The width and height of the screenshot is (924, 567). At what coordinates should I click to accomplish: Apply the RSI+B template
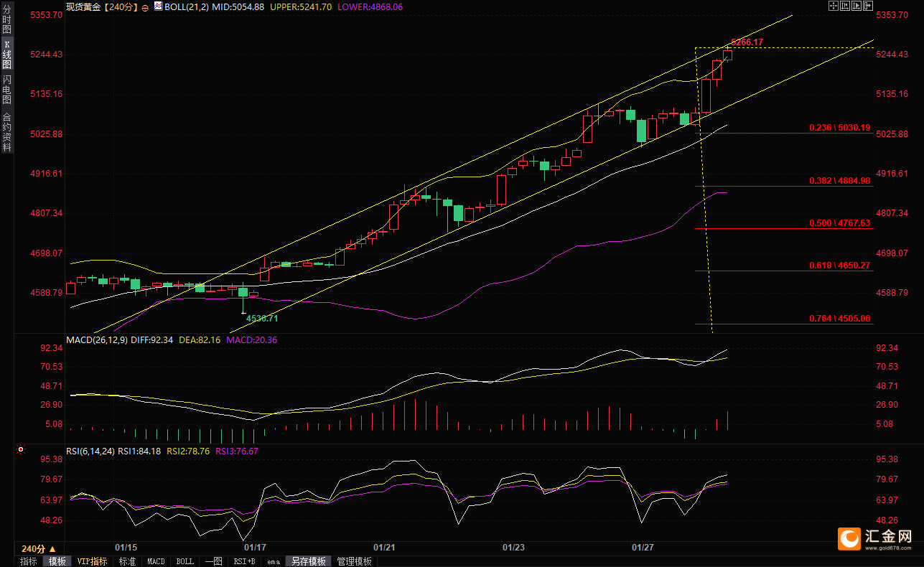[x=245, y=561]
